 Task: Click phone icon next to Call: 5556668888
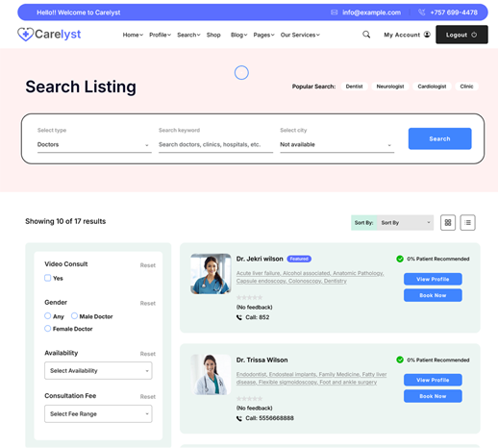(x=239, y=418)
